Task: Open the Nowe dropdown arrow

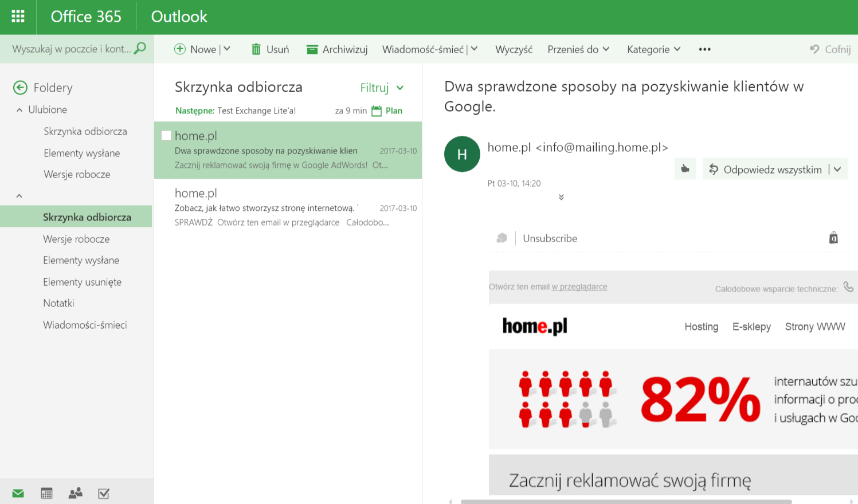Action: point(227,49)
